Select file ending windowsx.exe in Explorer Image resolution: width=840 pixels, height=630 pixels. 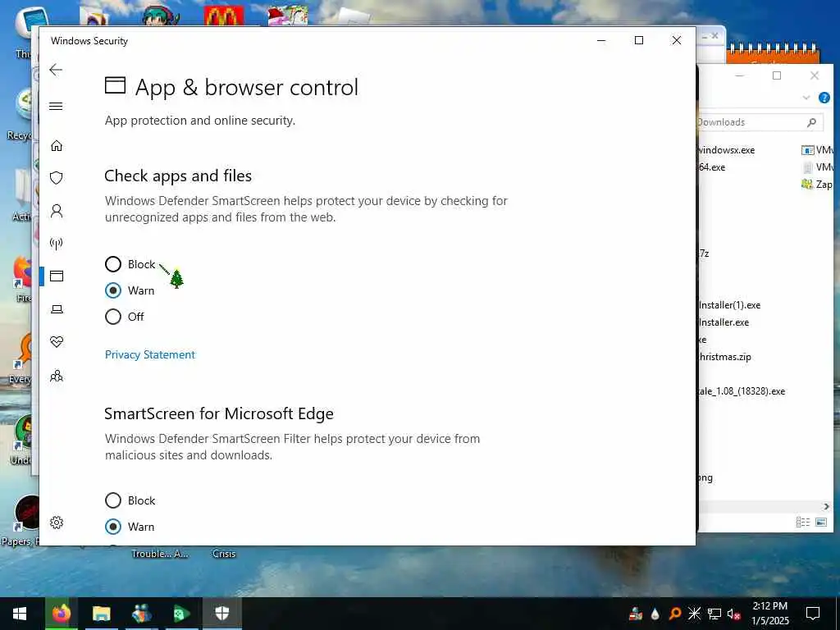coord(726,150)
